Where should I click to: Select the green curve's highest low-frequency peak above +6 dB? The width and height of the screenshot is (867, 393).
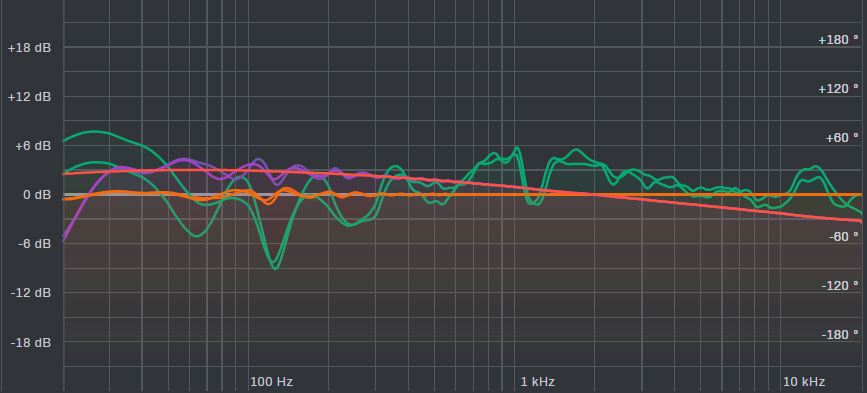[x=95, y=132]
